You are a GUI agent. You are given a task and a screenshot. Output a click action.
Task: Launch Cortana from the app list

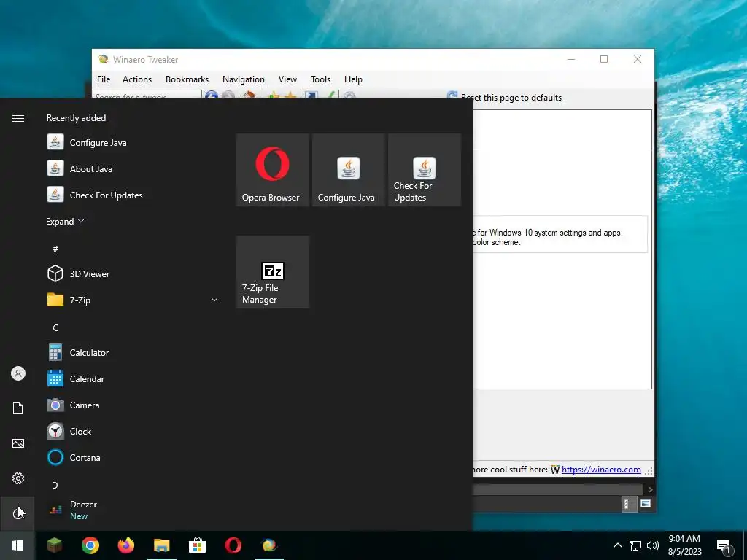coord(133,457)
